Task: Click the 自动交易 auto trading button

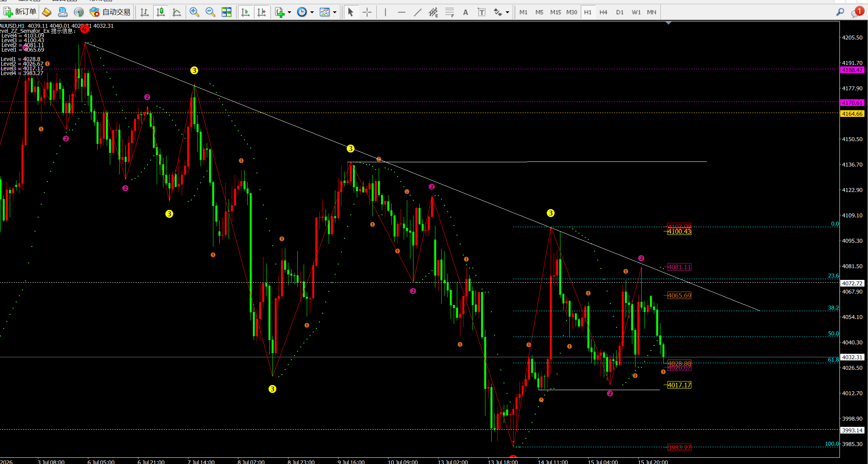Action: point(110,12)
